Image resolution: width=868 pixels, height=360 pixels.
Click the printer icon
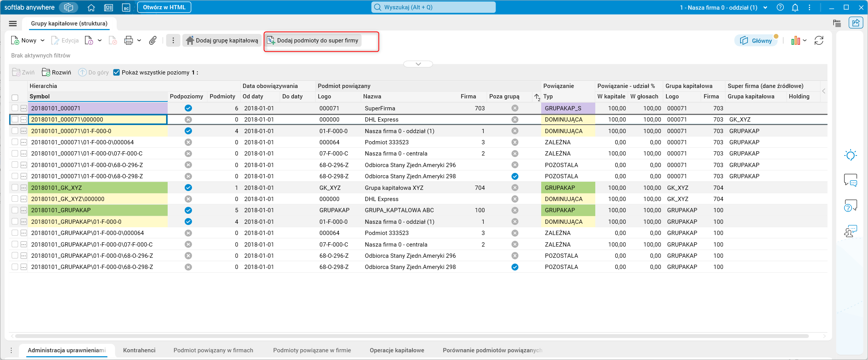129,41
